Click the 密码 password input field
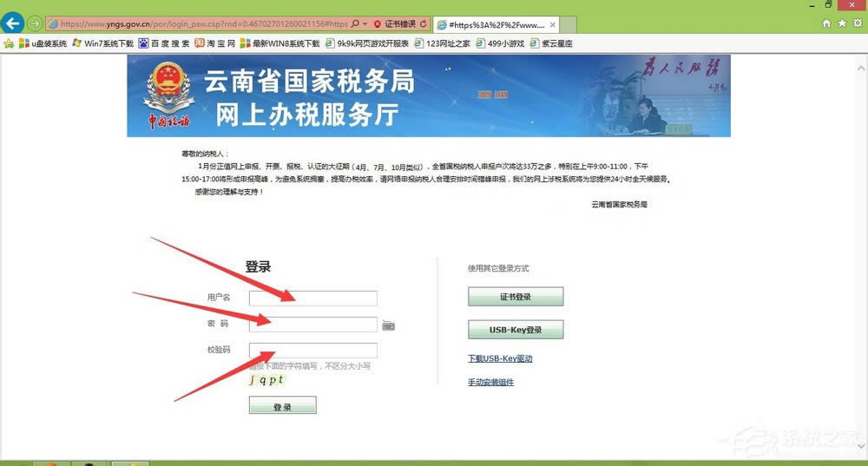868x466 pixels. click(313, 325)
